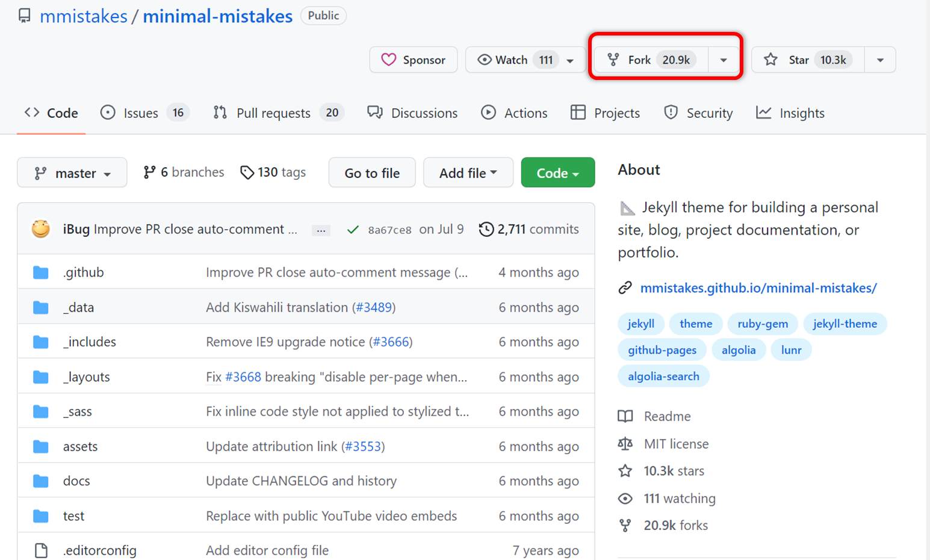Open the Actions tab

pyautogui.click(x=514, y=113)
